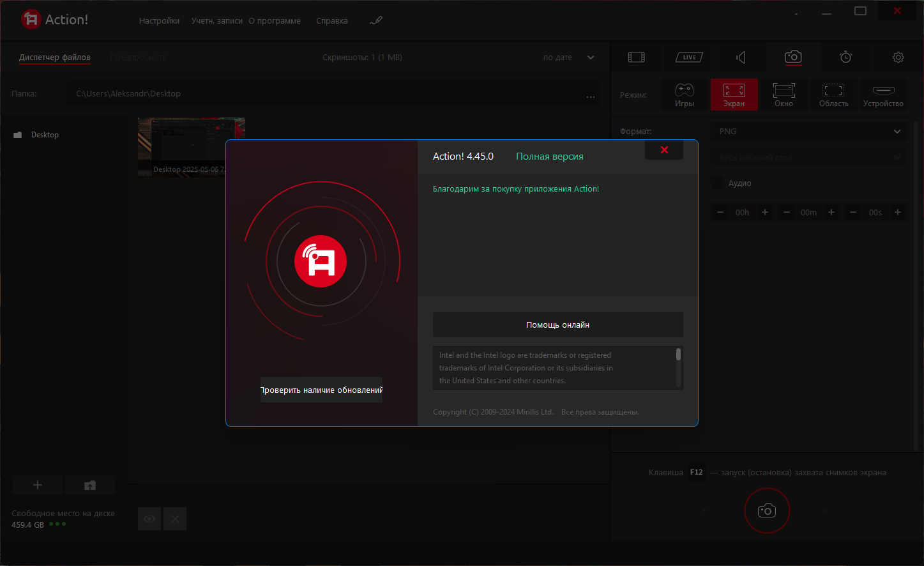This screenshot has width=924, height=566.
Task: Open the по дате sort dropdown
Action: tap(568, 57)
